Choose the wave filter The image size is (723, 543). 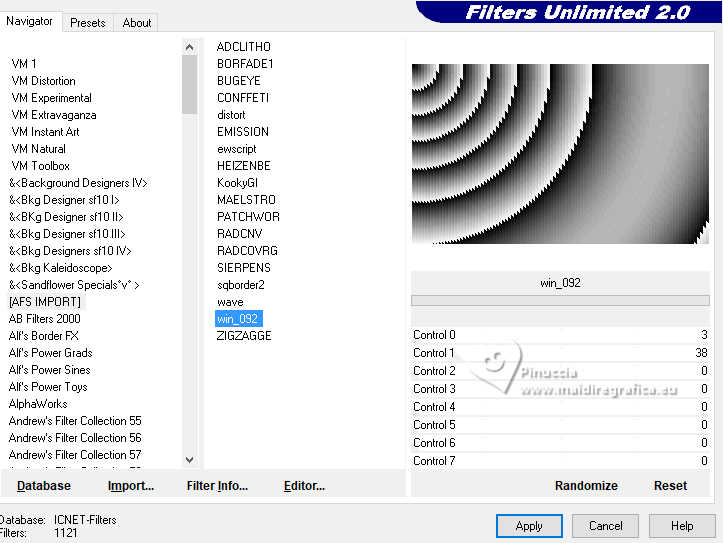coord(230,302)
